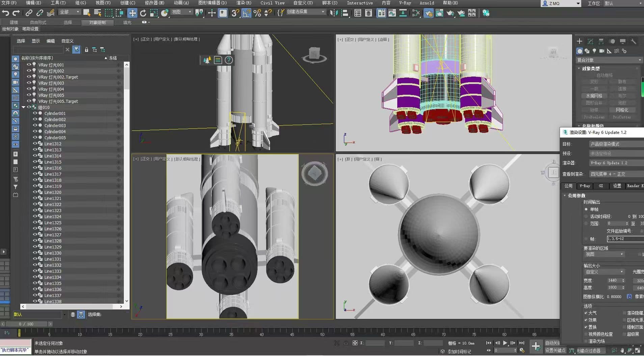Open Render Setup teapot-with-gear icon
The width and height of the screenshot is (644, 356).
[x=428, y=13]
